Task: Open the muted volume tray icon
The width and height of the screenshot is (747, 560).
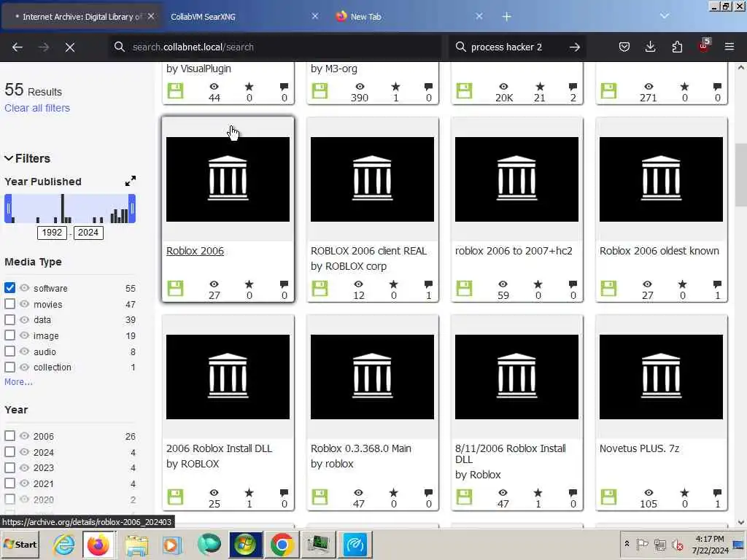Action: [x=677, y=544]
